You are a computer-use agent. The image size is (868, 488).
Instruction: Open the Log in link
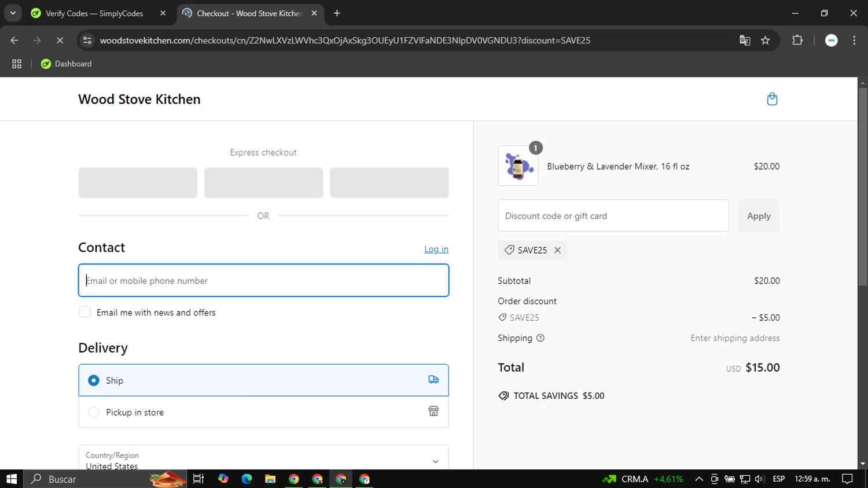pos(436,249)
